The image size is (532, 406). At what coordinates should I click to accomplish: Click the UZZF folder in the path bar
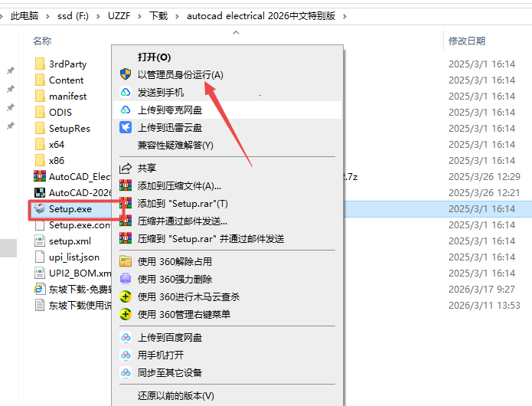[x=119, y=15]
